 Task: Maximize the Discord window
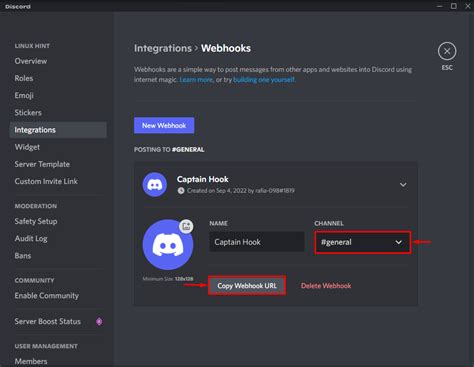tap(454, 6)
